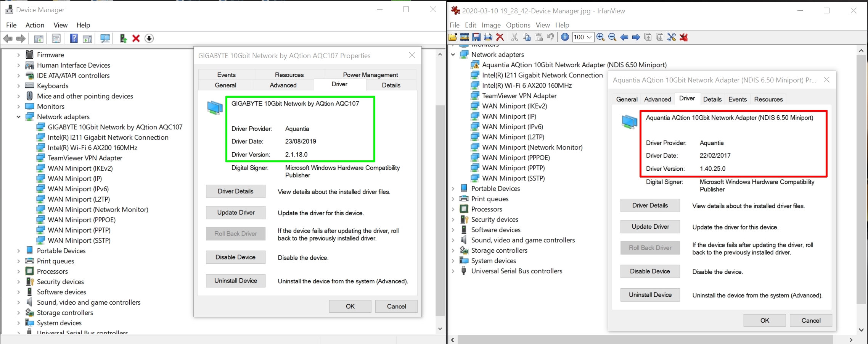Image resolution: width=868 pixels, height=344 pixels.
Task: Click the Zoom Out magnifier icon in IrfanView
Action: 612,37
